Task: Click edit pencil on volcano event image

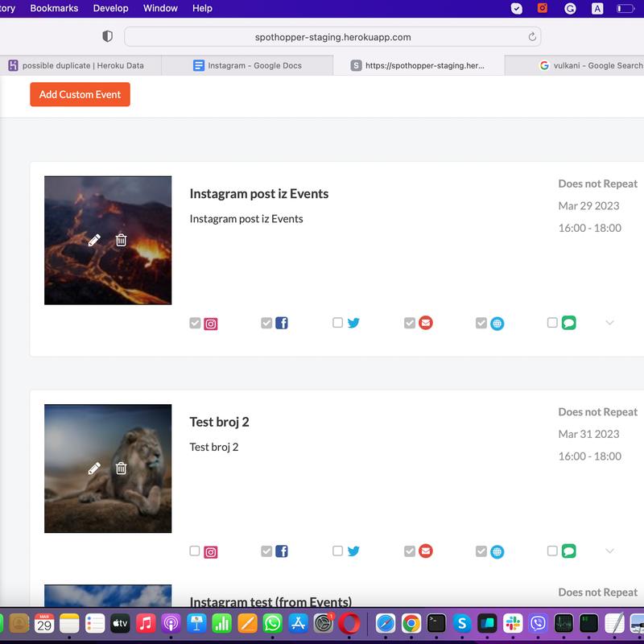Action: [x=94, y=240]
